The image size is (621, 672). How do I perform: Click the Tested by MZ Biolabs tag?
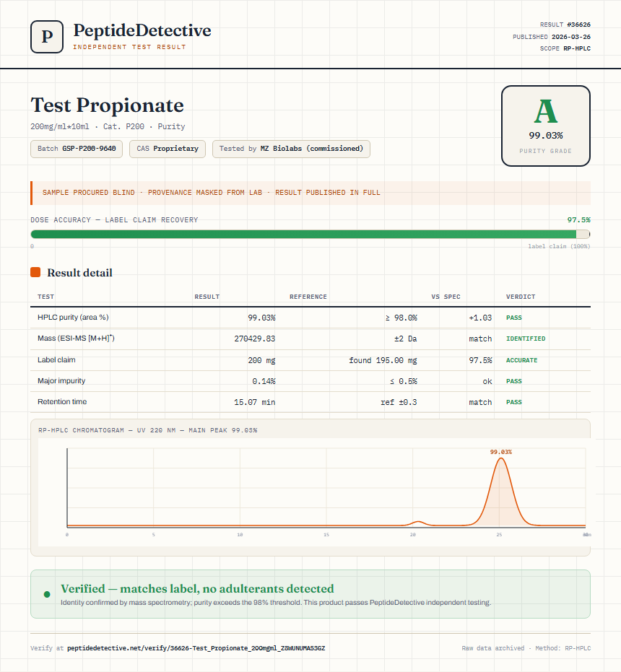coord(291,149)
